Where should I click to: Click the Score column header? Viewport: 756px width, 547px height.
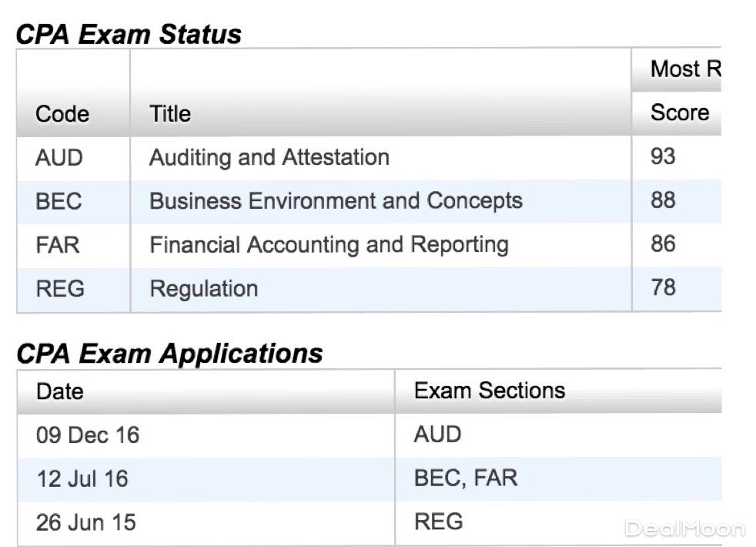[680, 112]
